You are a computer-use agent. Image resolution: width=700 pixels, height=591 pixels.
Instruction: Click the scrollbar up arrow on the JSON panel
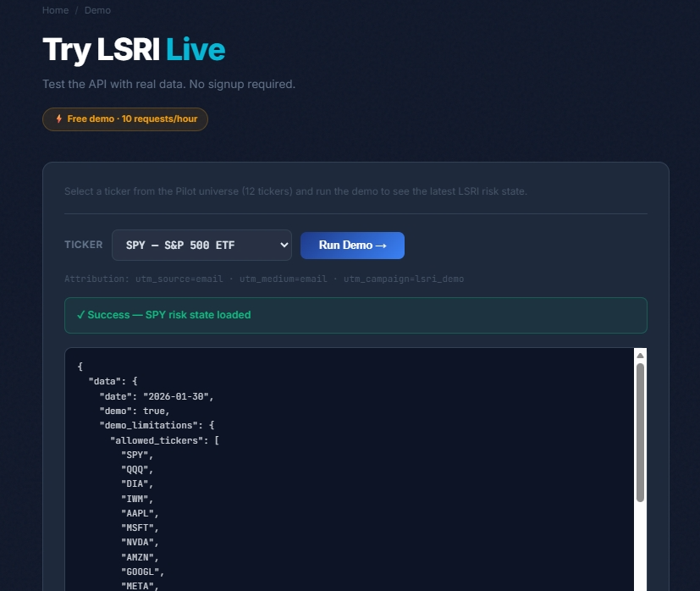(x=640, y=355)
